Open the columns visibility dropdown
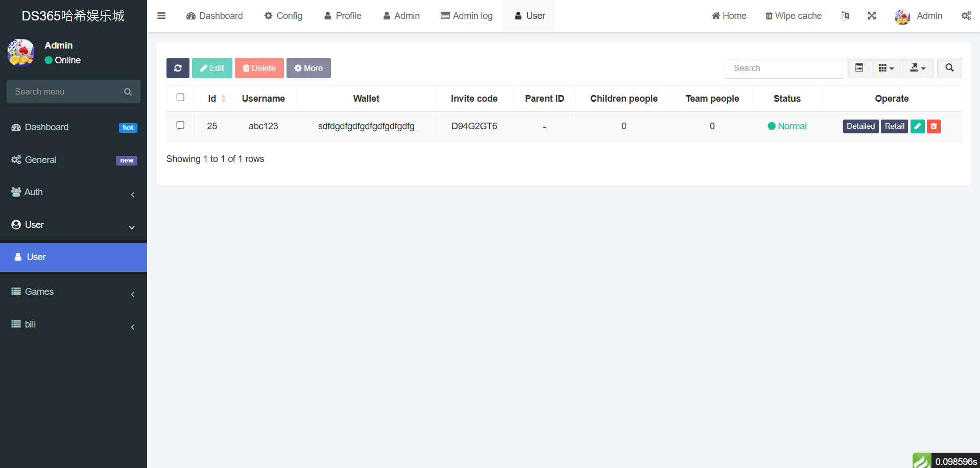Image resolution: width=980 pixels, height=468 pixels. 886,68
